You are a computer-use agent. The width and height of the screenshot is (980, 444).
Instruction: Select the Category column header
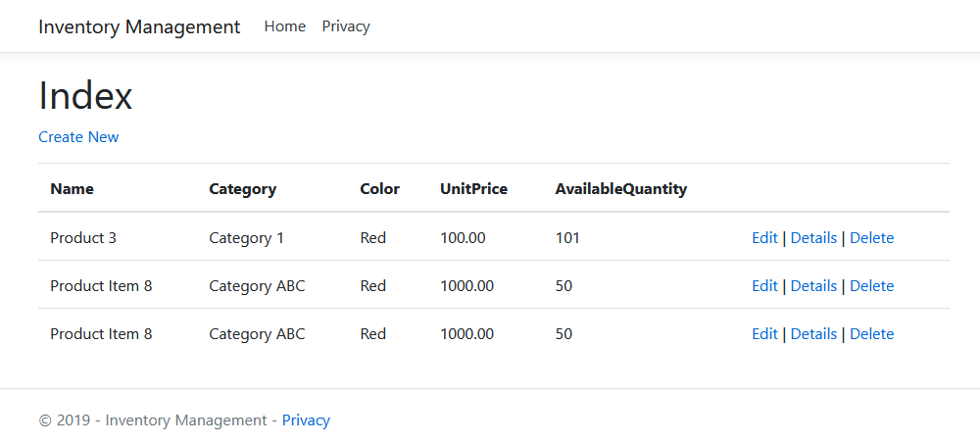coord(242,189)
